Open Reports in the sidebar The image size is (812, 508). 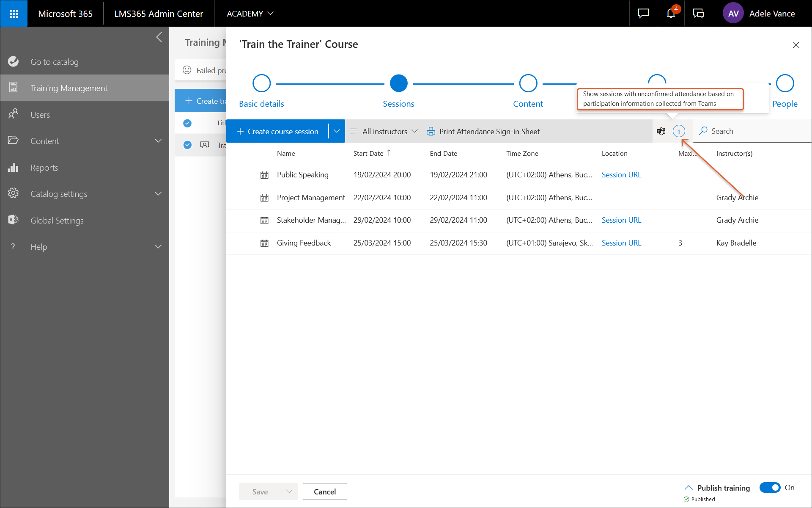pos(44,168)
